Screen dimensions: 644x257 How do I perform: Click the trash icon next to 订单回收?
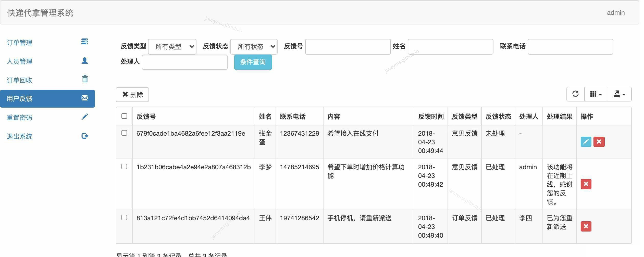(x=84, y=79)
